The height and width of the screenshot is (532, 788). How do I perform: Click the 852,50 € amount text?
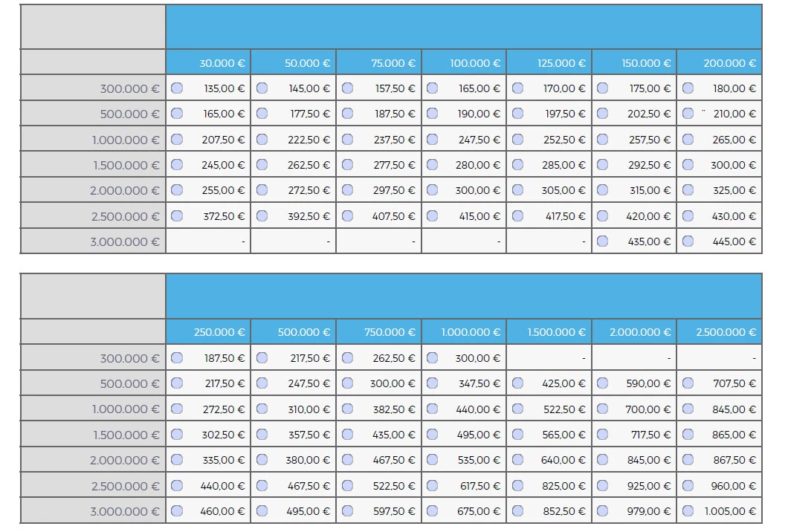tap(564, 511)
